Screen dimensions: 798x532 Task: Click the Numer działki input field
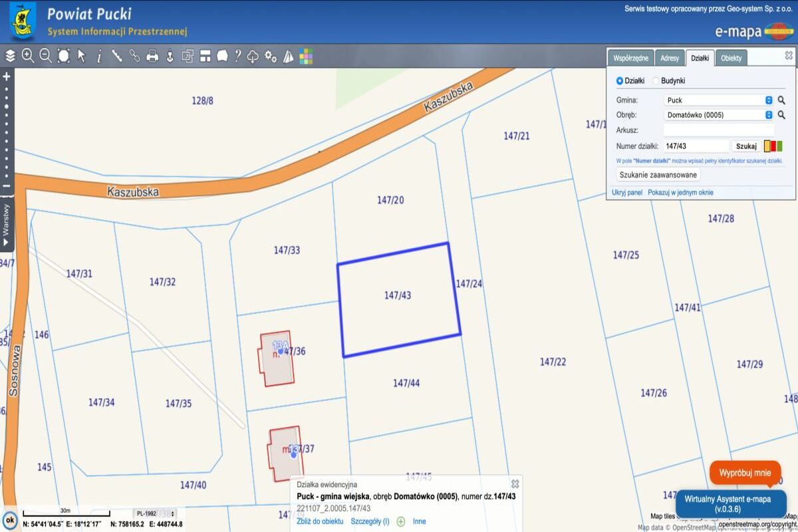696,146
